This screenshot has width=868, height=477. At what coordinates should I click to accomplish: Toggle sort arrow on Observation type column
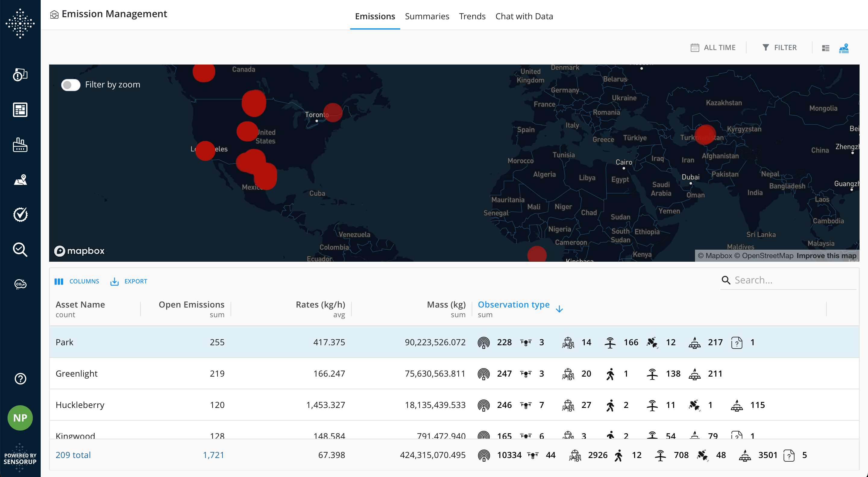(x=559, y=309)
